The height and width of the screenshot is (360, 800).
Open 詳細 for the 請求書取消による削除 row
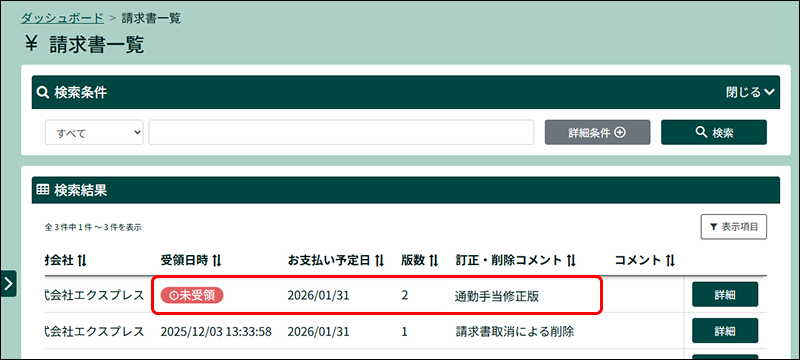725,331
